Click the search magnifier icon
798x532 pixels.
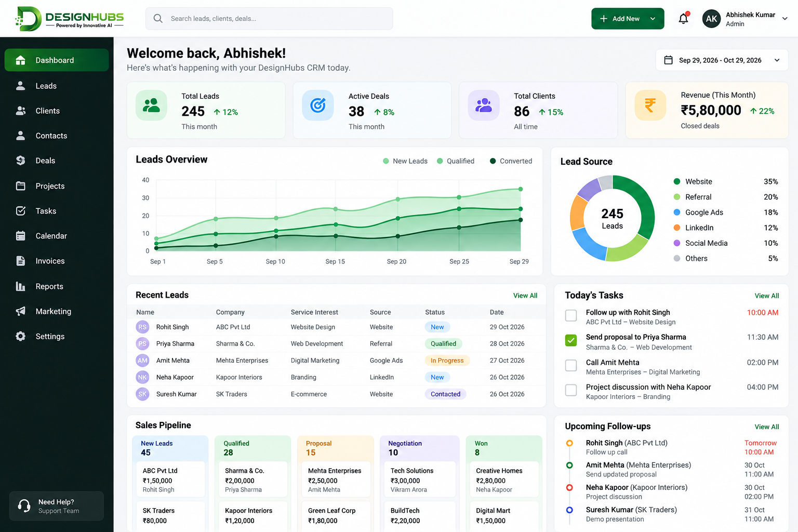click(x=158, y=19)
